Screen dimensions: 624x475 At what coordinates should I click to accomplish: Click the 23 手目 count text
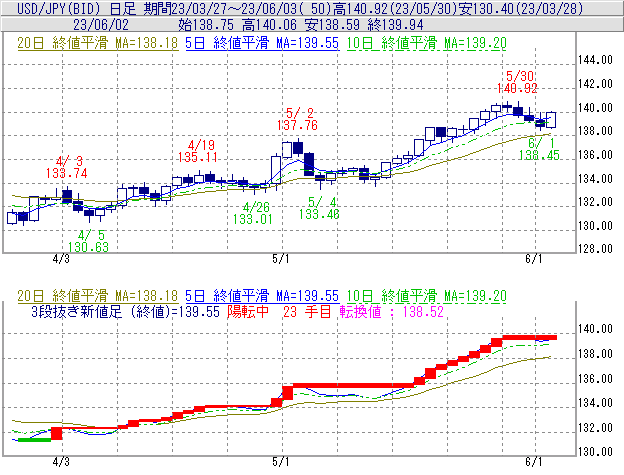click(x=307, y=311)
